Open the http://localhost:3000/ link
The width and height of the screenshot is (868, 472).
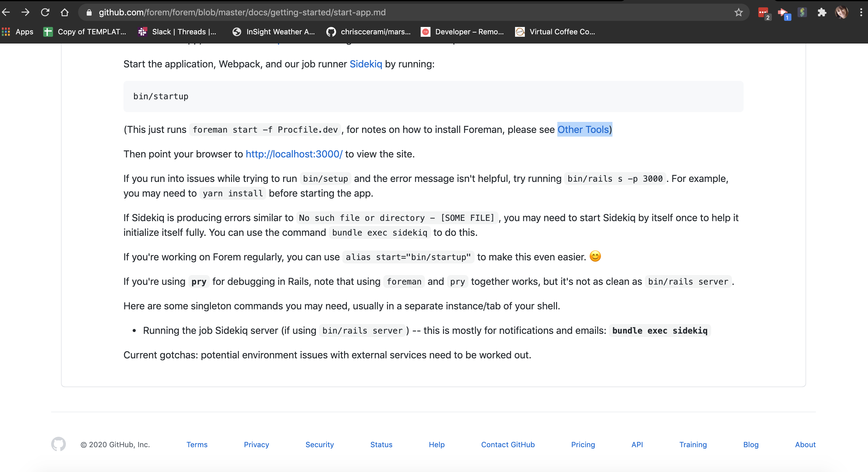point(294,154)
